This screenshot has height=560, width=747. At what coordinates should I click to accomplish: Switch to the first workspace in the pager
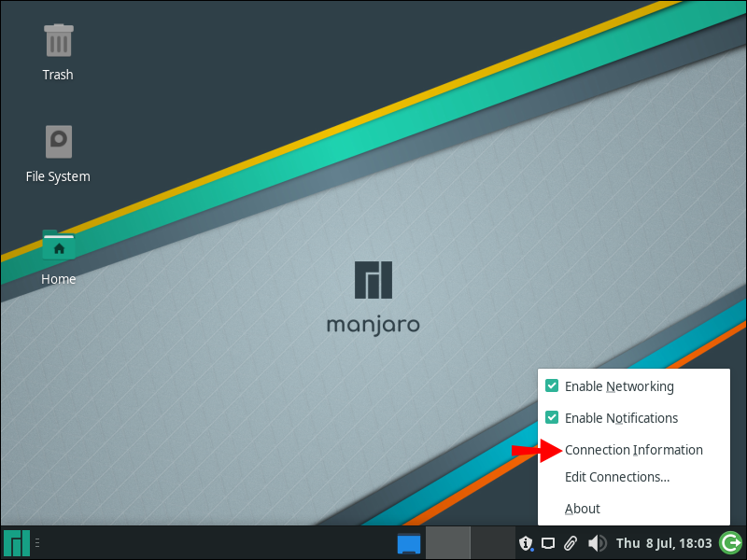pyautogui.click(x=447, y=543)
